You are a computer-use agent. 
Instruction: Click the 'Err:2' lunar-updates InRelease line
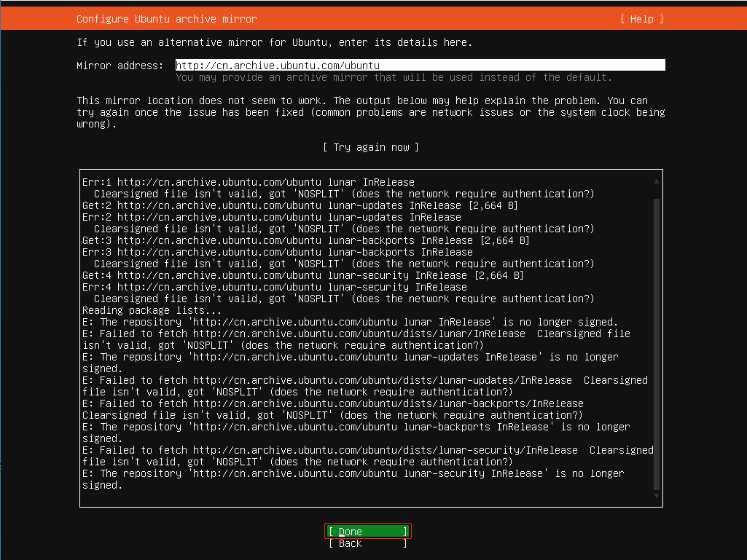[272, 217]
